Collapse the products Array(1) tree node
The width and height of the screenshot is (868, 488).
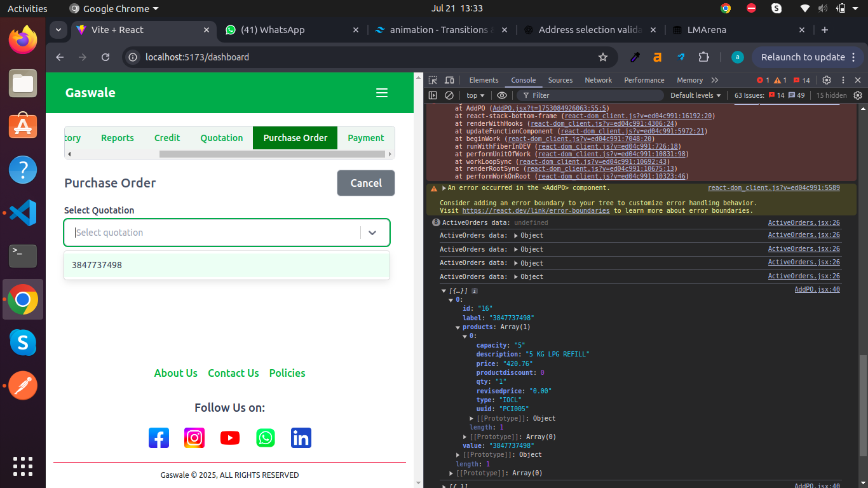coord(458,327)
